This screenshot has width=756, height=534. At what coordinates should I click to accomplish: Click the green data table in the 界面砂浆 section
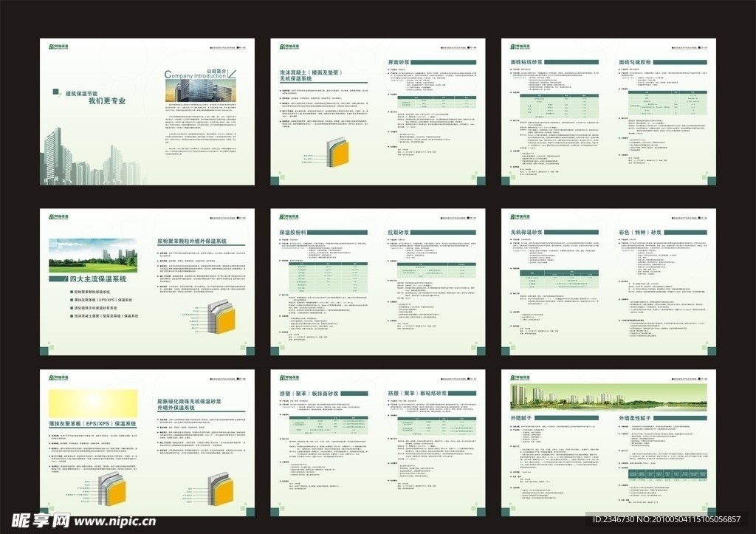[x=437, y=103]
